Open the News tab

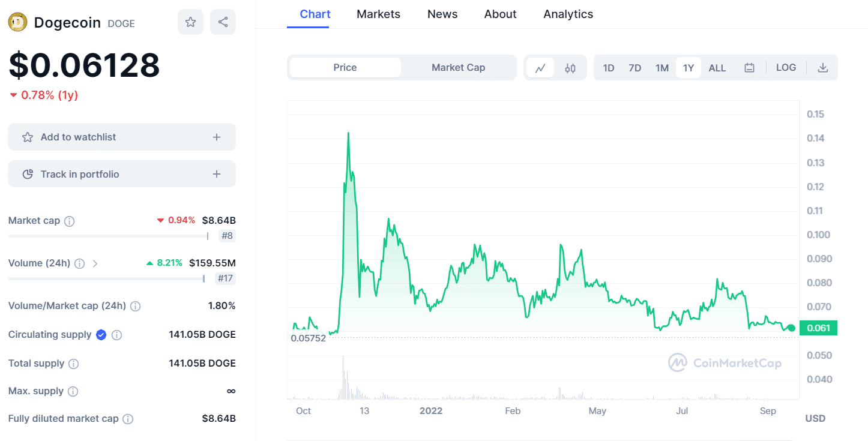pyautogui.click(x=442, y=14)
